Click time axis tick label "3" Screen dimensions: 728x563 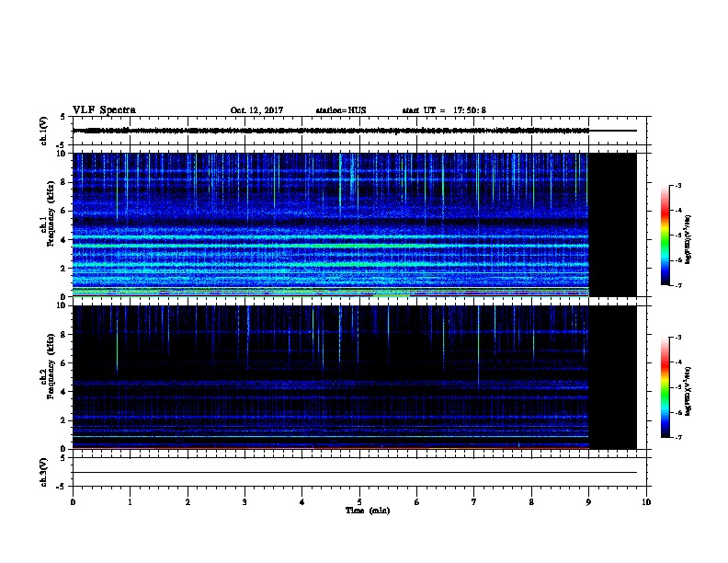245,502
